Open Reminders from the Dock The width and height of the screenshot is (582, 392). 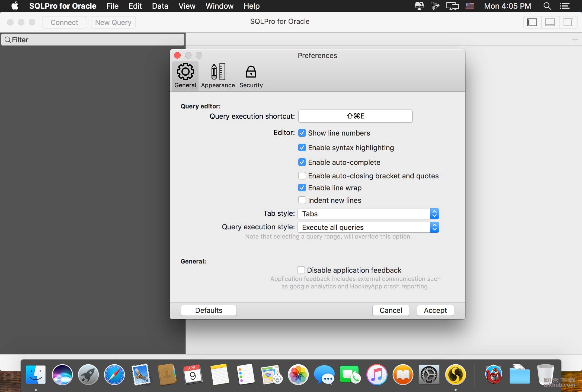(245, 374)
